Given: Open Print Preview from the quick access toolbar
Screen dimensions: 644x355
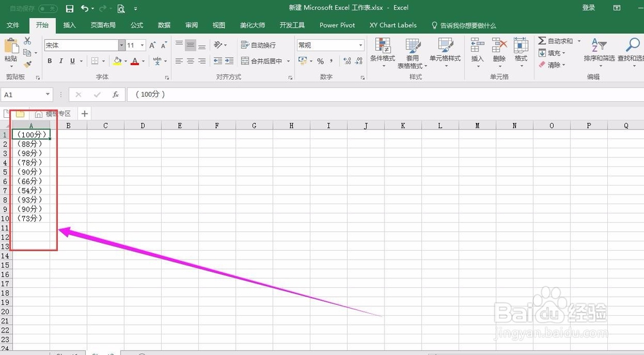Looking at the screenshot, I should click(121, 8).
